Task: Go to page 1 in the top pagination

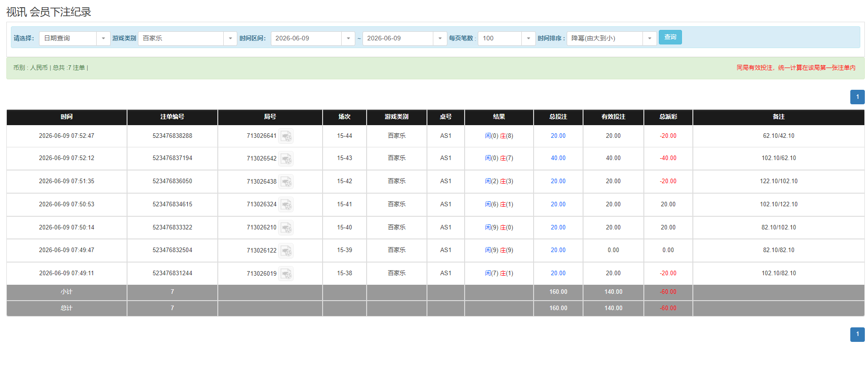Action: (857, 97)
